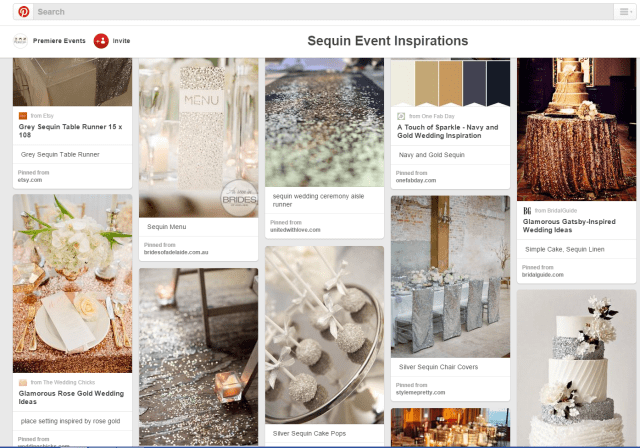Open the Sequin Menu pin image
Viewport: 640px width, 448px height.
click(x=198, y=138)
